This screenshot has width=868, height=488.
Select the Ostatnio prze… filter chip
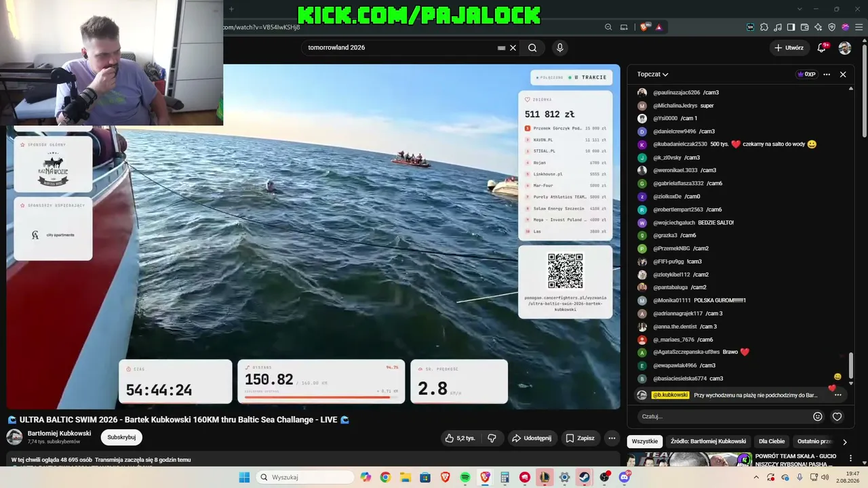pos(814,441)
